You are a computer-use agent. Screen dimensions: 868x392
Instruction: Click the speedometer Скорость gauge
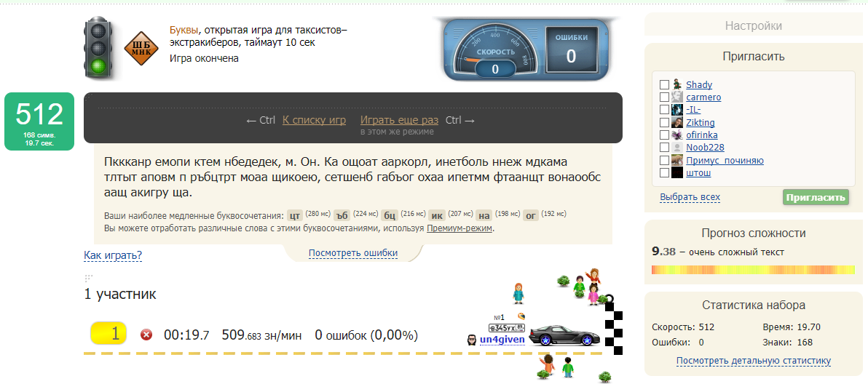(x=495, y=52)
